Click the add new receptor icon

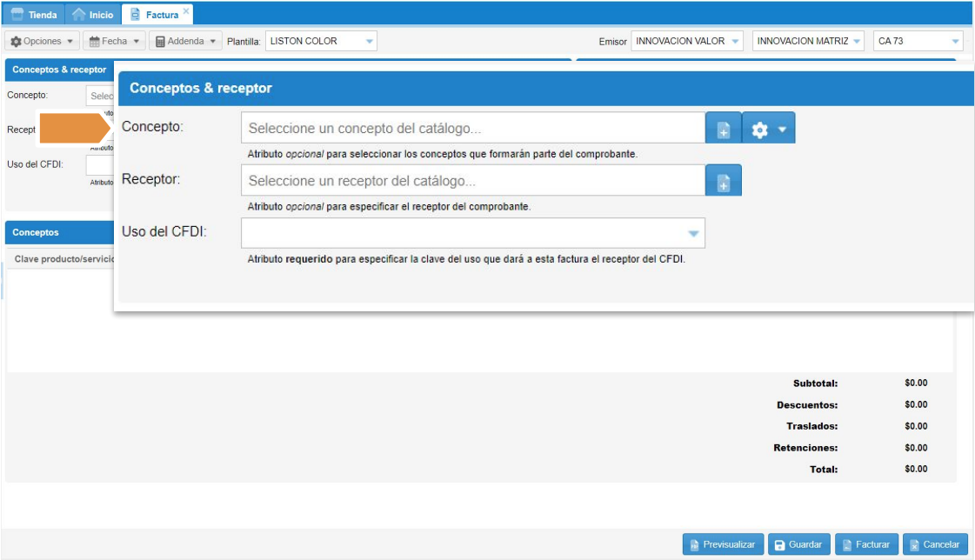(x=723, y=182)
